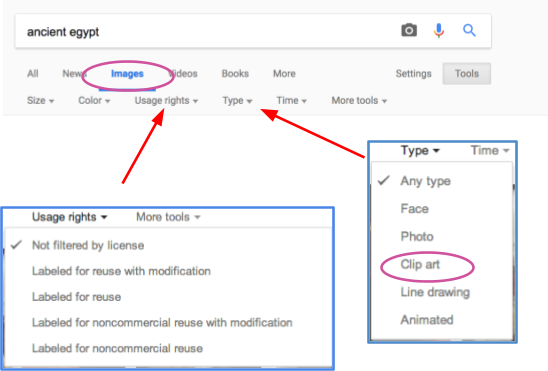
Task: Switch to the All tab
Action: 33,74
